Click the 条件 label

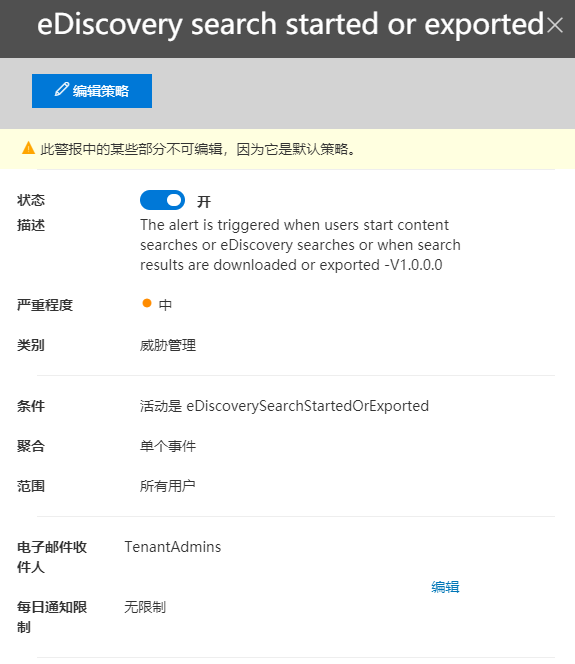(x=31, y=406)
